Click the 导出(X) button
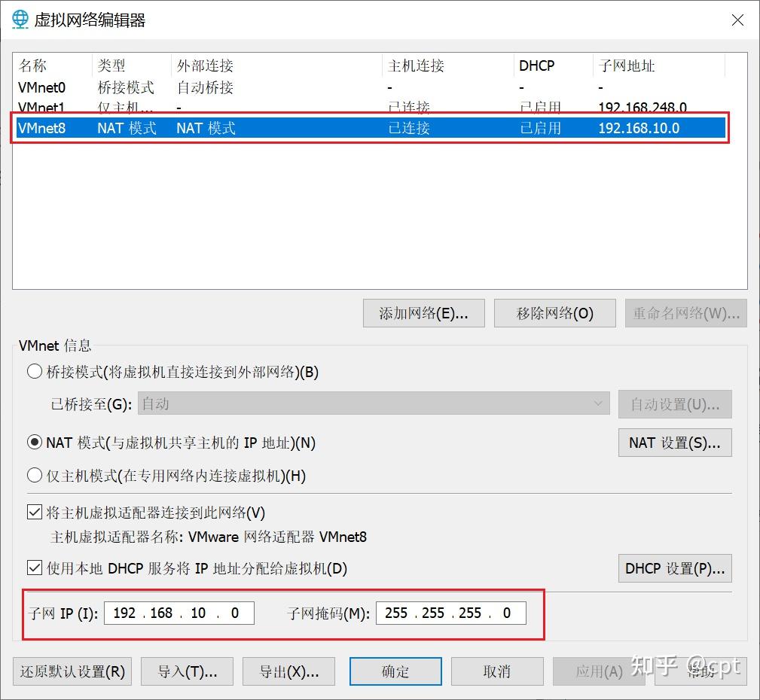The height and width of the screenshot is (700, 760). click(289, 671)
